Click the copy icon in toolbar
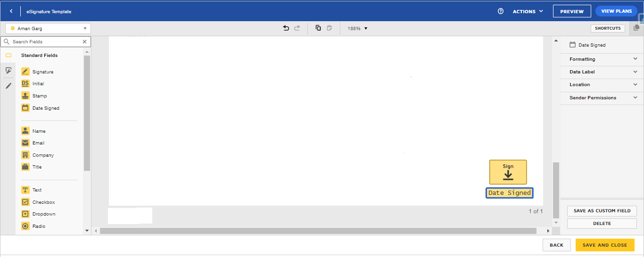The height and width of the screenshot is (257, 644). tap(318, 28)
